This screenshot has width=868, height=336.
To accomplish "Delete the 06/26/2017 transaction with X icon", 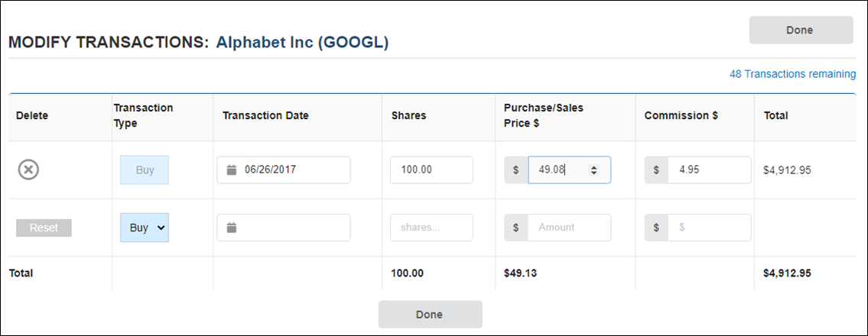I will [28, 170].
